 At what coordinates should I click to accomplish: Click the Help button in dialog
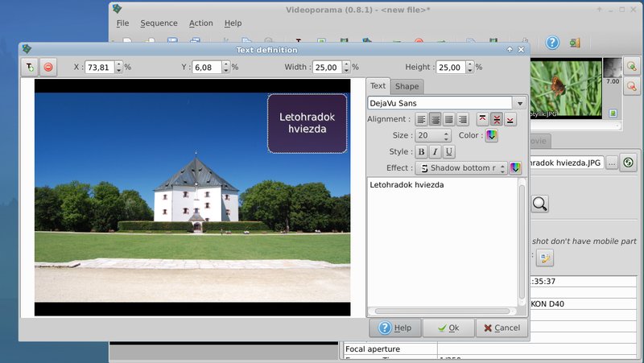[x=395, y=328]
